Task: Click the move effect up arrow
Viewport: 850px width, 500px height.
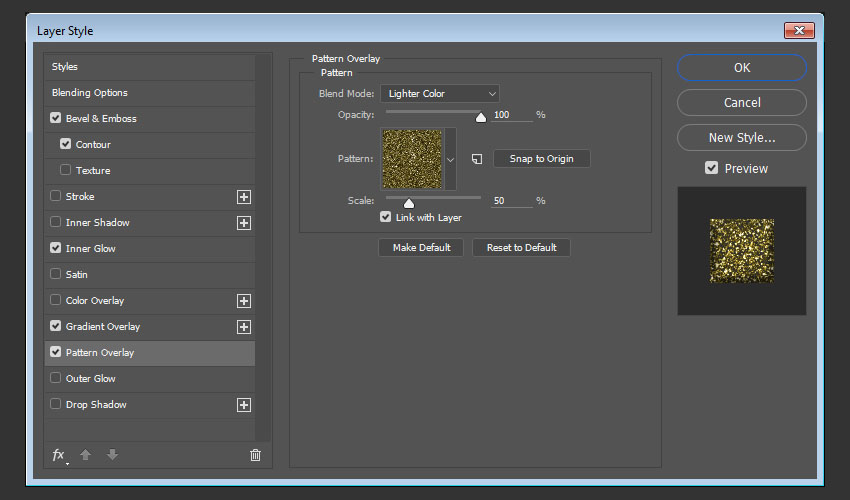Action: [x=86, y=455]
